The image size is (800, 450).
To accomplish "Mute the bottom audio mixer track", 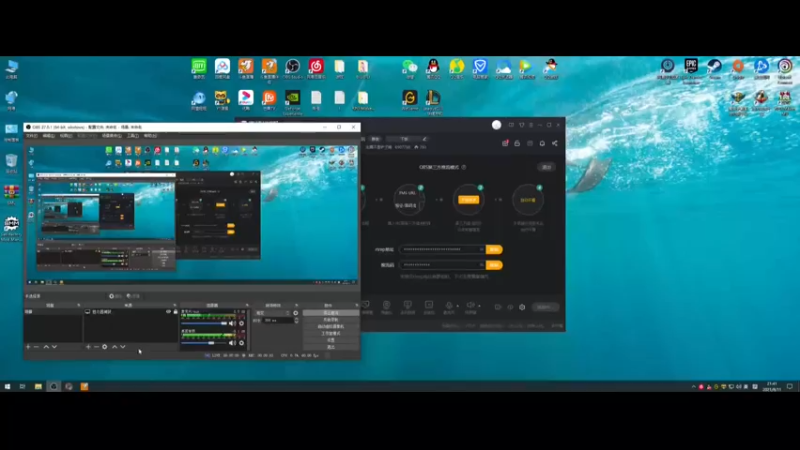I will [x=232, y=343].
